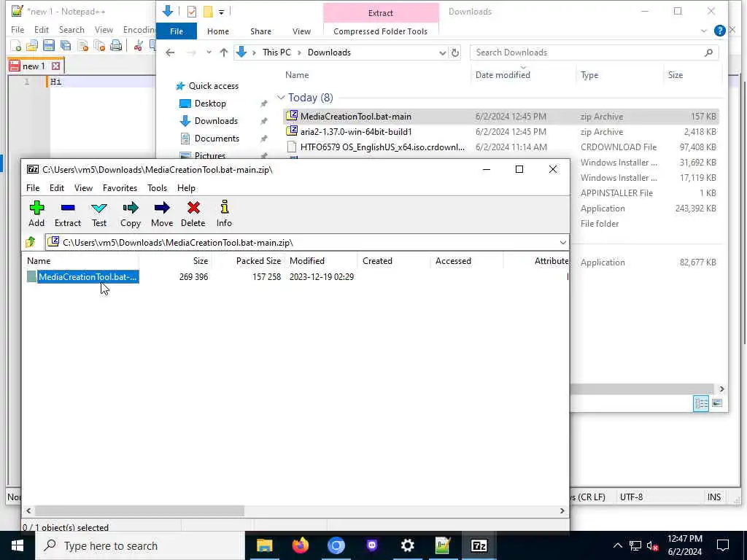Click the 7-Zip scroll right arrow

[x=562, y=510]
